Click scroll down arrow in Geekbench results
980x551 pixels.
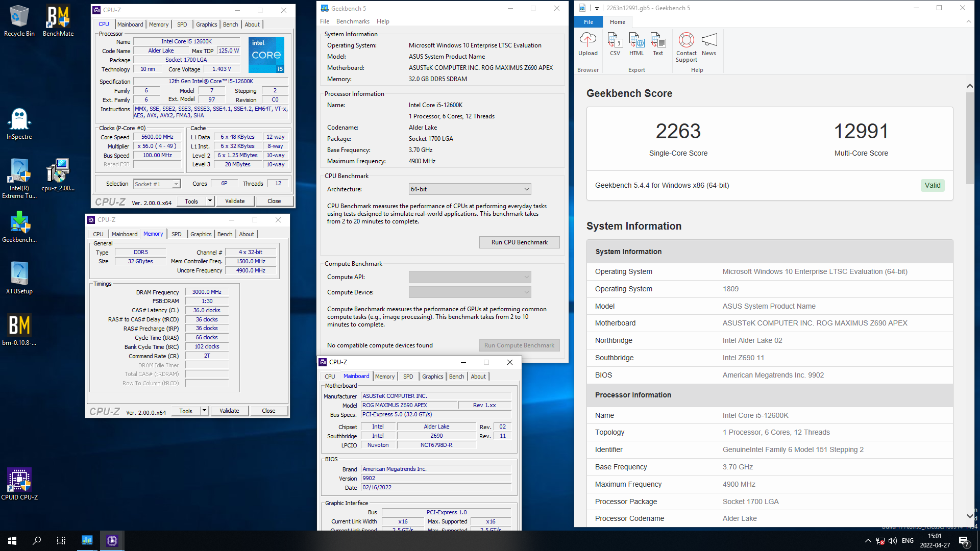(x=970, y=516)
